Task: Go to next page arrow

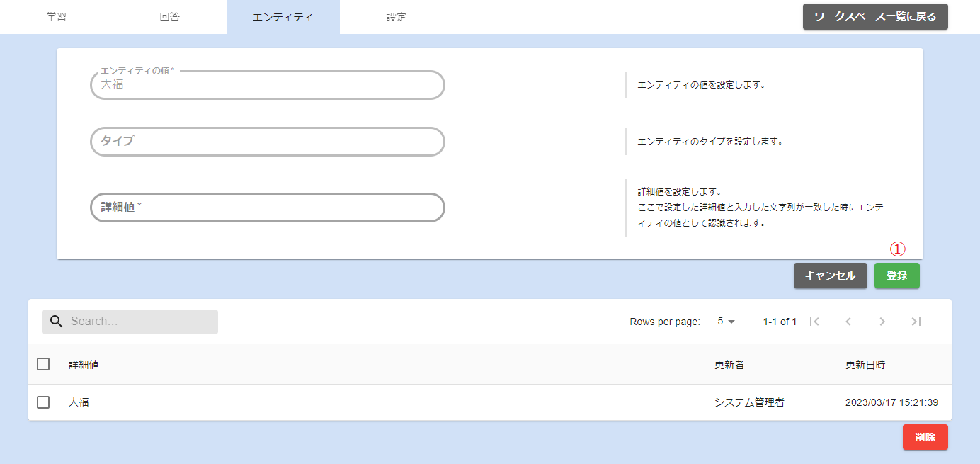Action: point(882,322)
